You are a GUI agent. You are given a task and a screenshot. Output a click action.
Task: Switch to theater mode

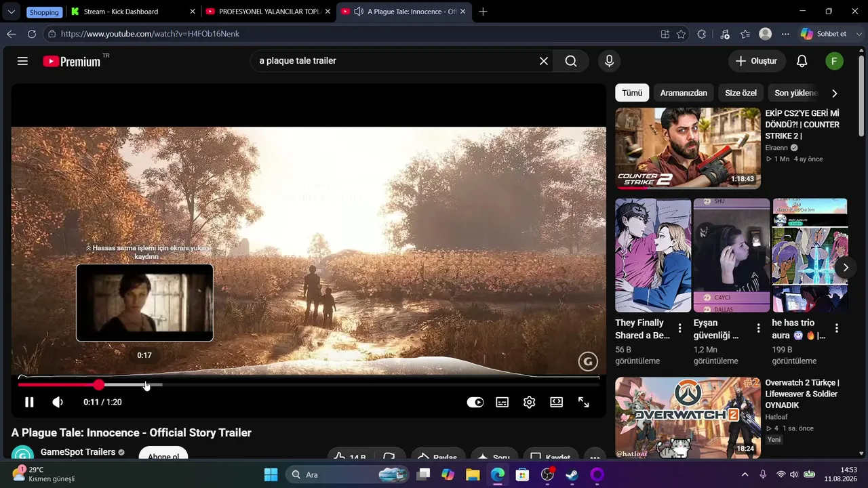pyautogui.click(x=557, y=402)
